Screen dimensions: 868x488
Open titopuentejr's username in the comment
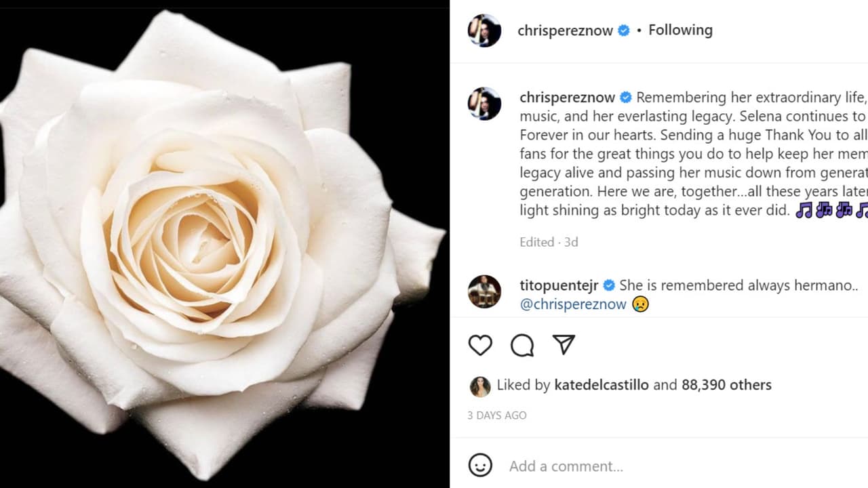click(x=558, y=285)
